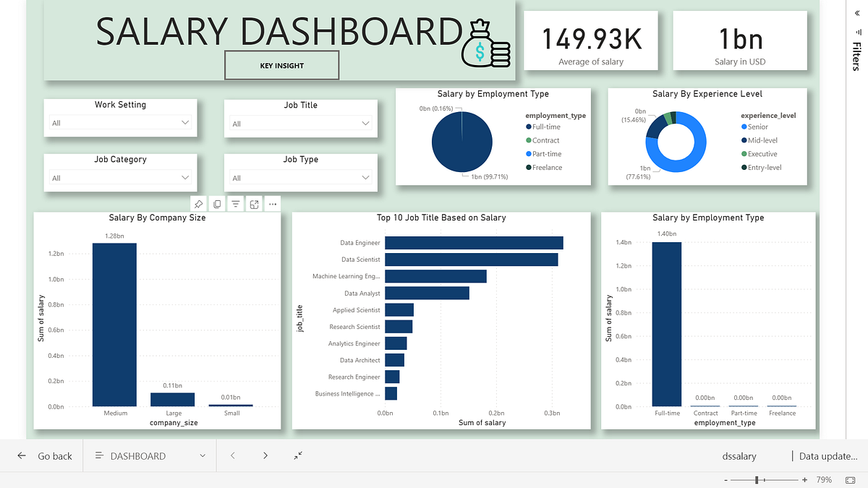The image size is (868, 488).
Task: Open more options for the visual
Action: [x=273, y=203]
